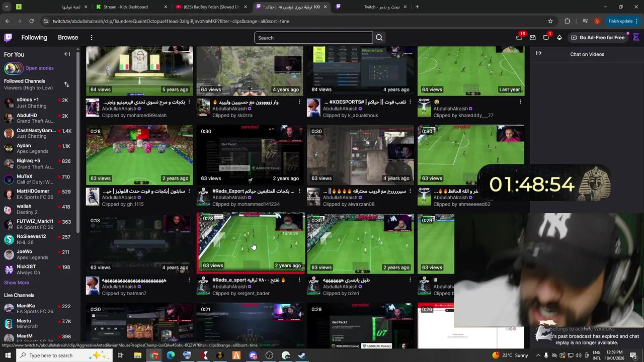Open Microsoft Edge from the taskbar
The width and height of the screenshot is (644, 362).
(x=171, y=355)
